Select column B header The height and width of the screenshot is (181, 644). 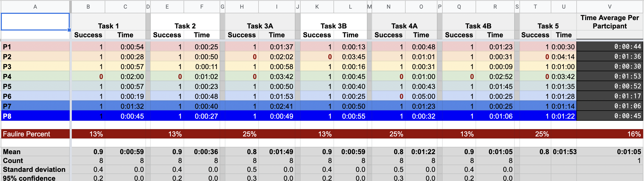tap(88, 7)
